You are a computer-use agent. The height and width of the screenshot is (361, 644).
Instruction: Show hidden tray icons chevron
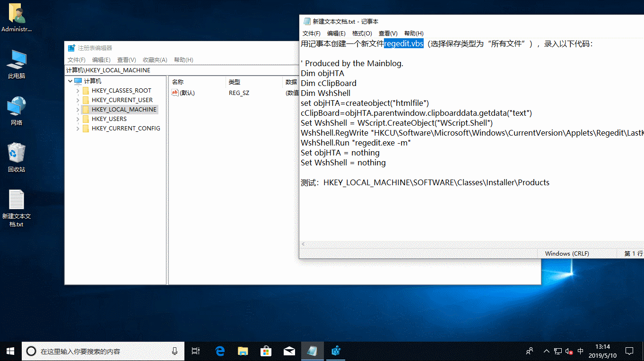[x=547, y=351]
